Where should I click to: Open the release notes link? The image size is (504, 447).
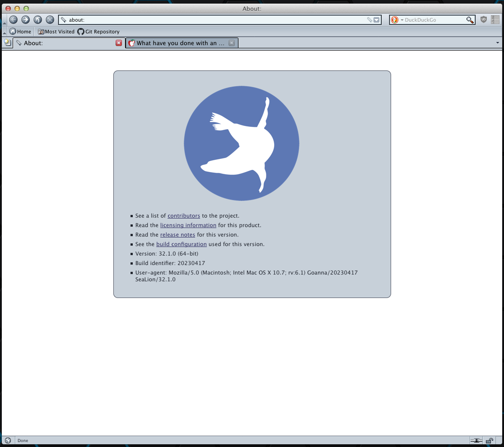178,235
